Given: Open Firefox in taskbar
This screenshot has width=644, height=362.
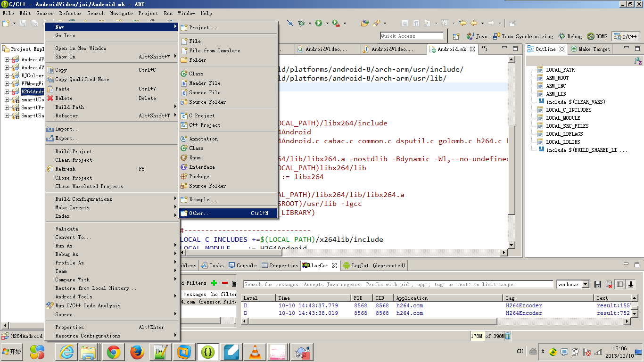Looking at the screenshot, I should click(x=137, y=352).
